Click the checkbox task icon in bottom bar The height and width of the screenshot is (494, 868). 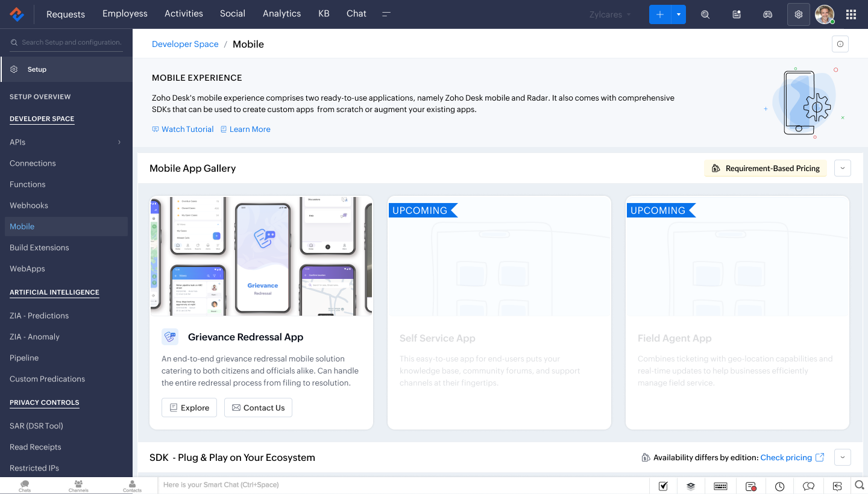coord(663,486)
